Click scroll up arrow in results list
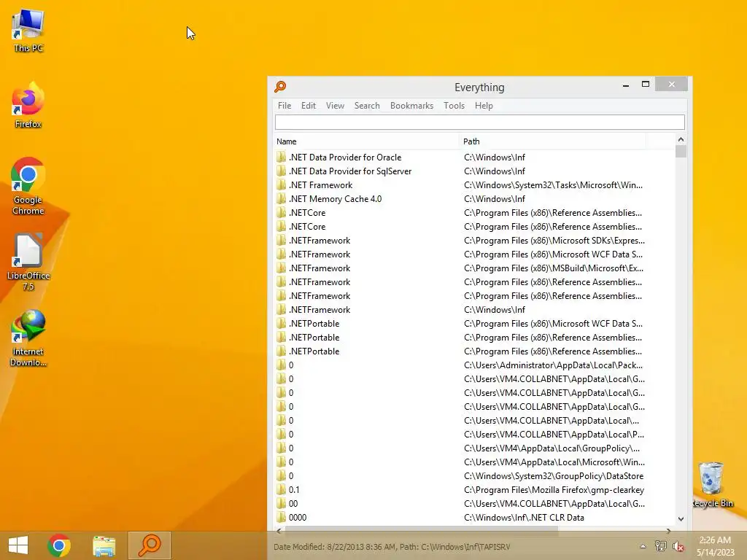 pos(681,139)
